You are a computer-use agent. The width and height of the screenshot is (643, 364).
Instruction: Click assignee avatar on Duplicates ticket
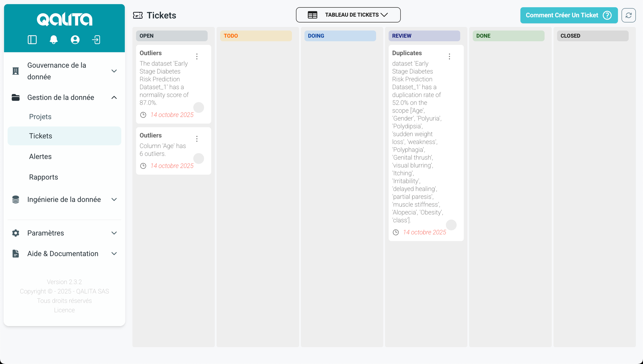451,225
